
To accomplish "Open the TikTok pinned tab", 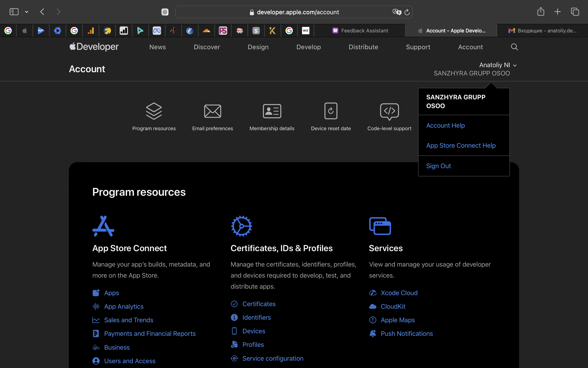I will tap(173, 31).
